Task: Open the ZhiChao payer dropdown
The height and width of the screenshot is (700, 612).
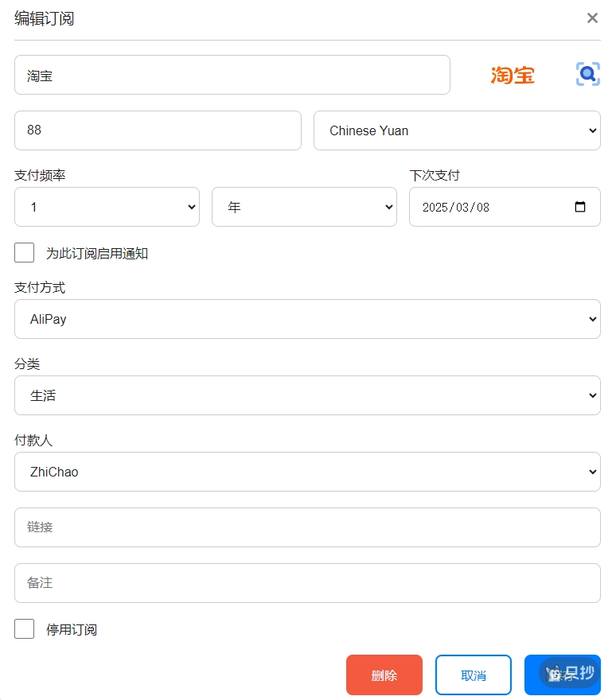Action: (x=307, y=472)
